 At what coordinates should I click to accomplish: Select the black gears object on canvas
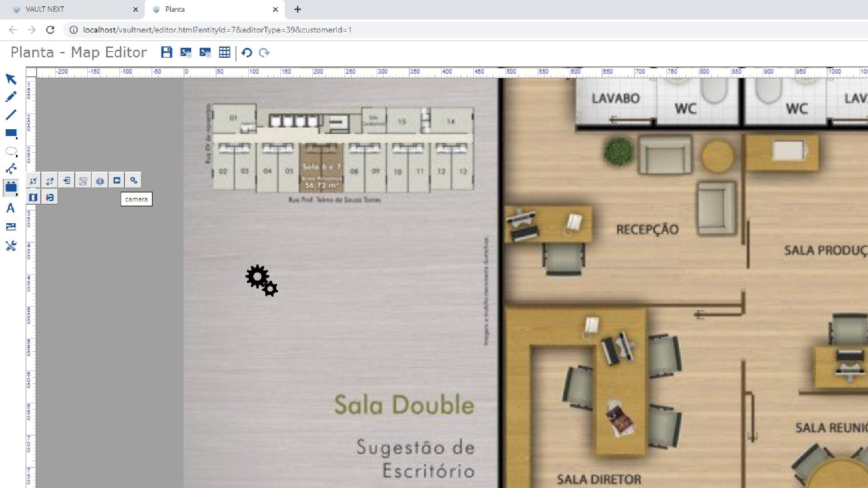pos(262,281)
